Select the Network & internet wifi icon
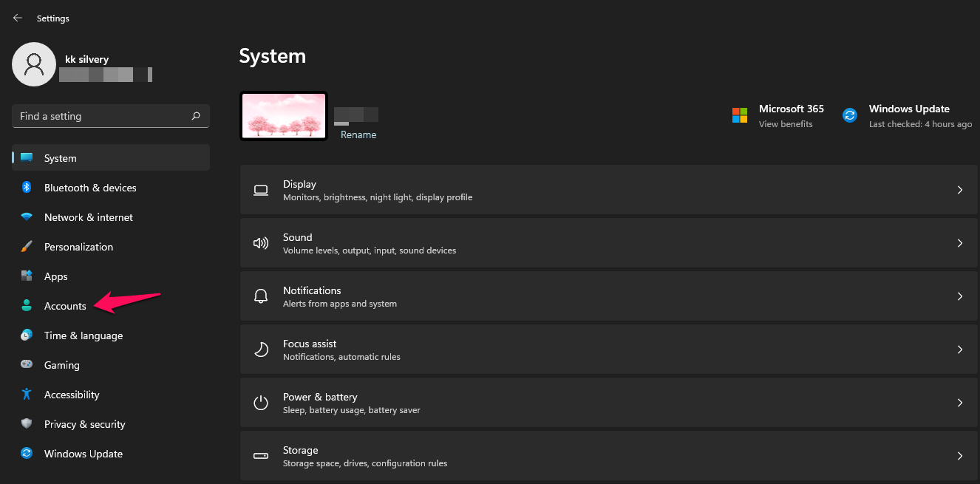 (x=27, y=217)
